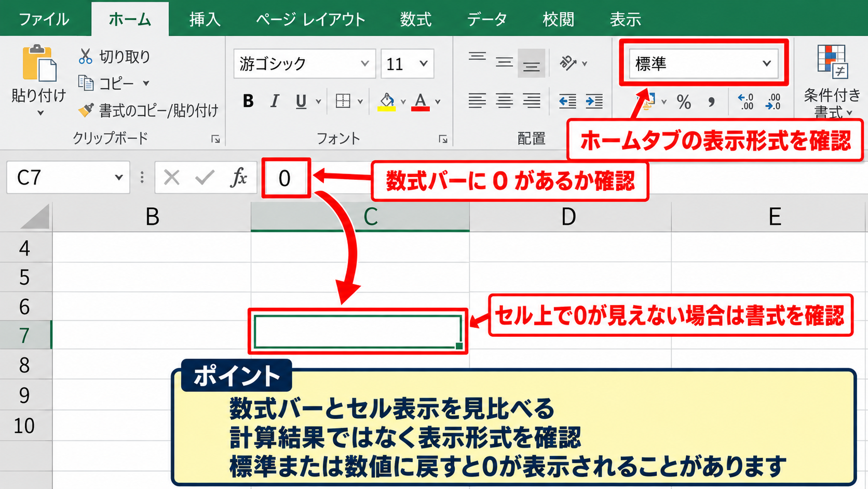Decrease decimal places
This screenshot has width=868, height=489.
click(x=772, y=101)
